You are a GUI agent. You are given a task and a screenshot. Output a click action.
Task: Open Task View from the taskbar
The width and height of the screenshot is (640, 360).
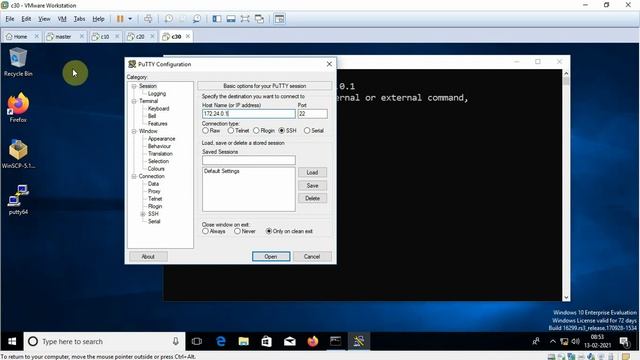point(197,341)
